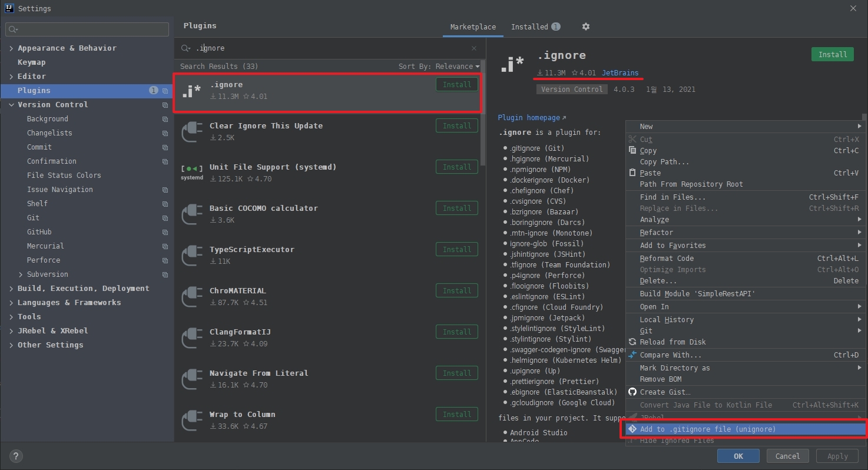Click the GitHub icon next to Create Gist

pos(632,392)
